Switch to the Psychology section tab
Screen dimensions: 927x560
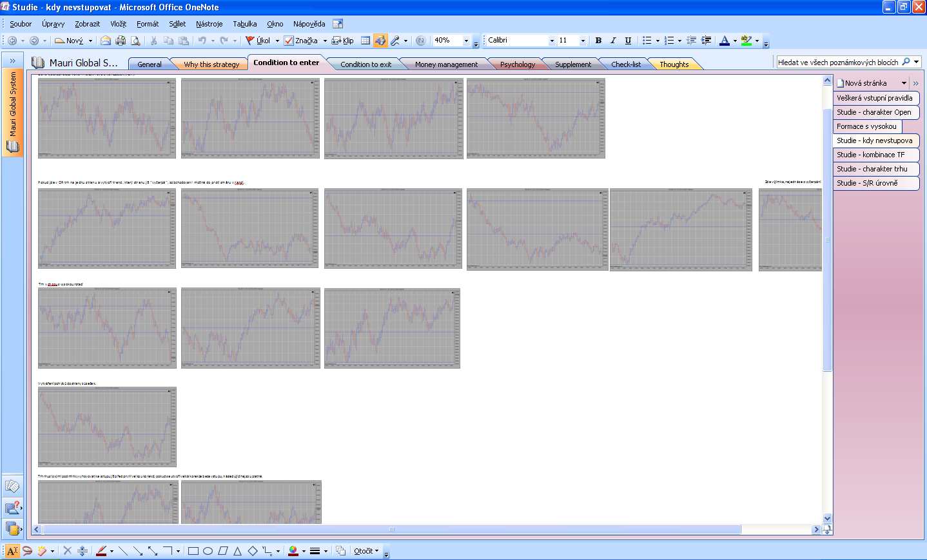(518, 64)
